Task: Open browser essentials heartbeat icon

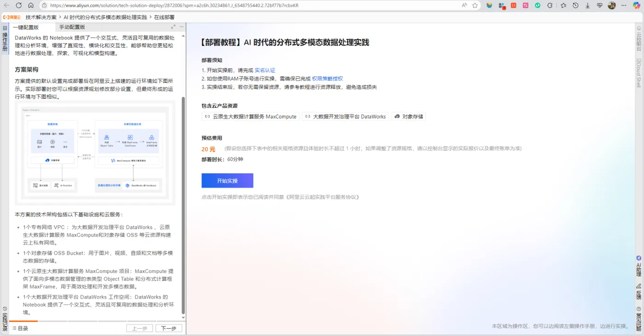Action: click(x=599, y=6)
